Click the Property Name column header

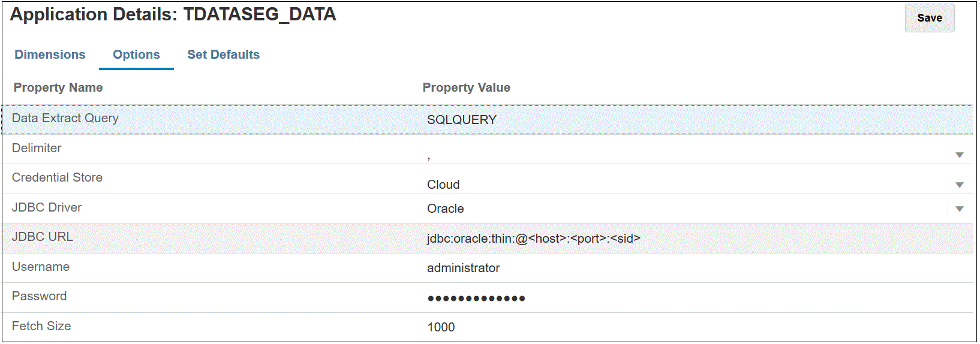58,87
